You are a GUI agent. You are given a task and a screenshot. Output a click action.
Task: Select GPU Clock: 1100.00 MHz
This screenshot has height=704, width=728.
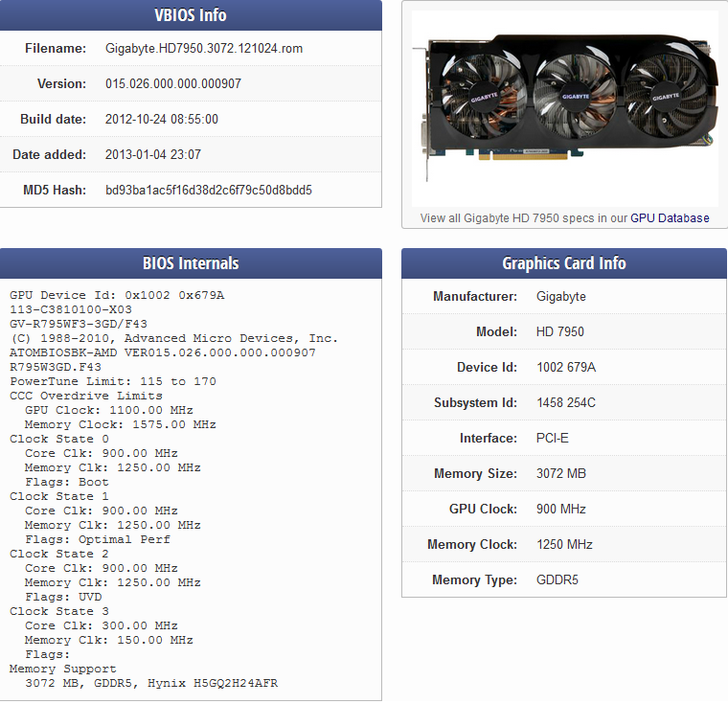[109, 411]
